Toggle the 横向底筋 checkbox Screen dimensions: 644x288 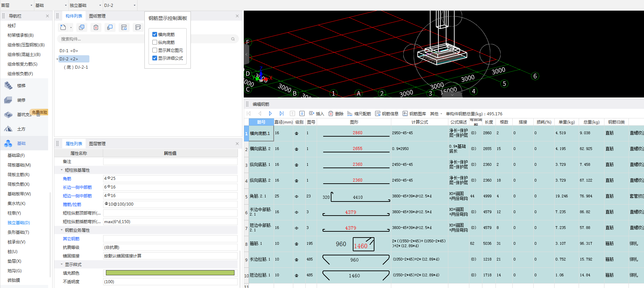click(x=155, y=34)
